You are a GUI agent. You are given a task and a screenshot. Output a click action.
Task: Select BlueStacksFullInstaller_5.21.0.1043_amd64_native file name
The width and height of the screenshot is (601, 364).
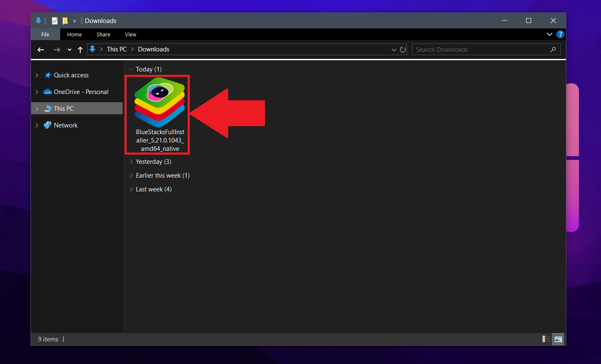[x=160, y=140]
